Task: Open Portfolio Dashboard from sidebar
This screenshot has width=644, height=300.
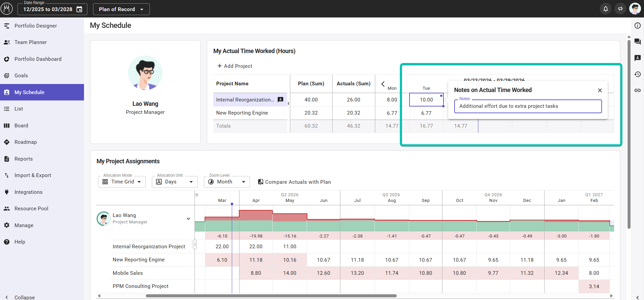Action: click(38, 59)
